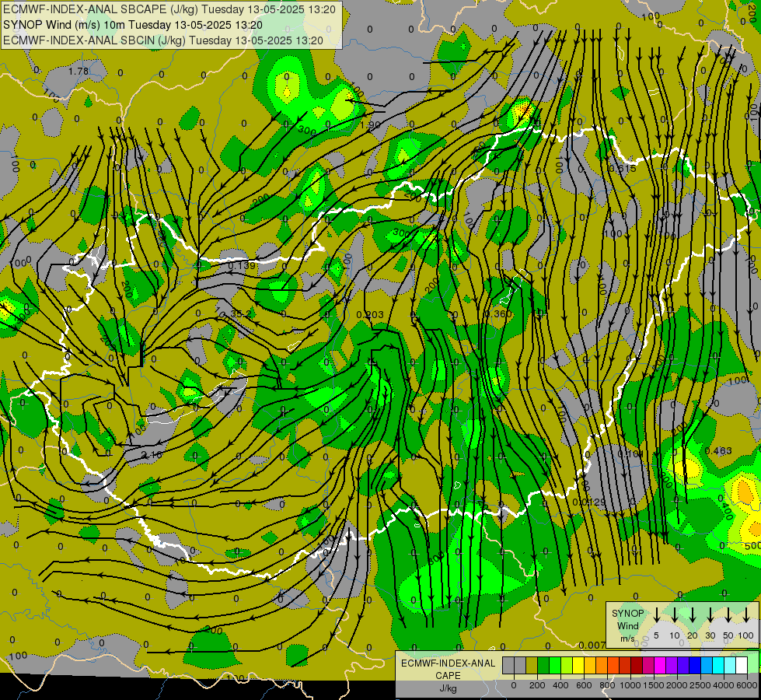Click the SYNOP Wind 10m title line
Image resolution: width=761 pixels, height=700 pixels.
pos(132,25)
